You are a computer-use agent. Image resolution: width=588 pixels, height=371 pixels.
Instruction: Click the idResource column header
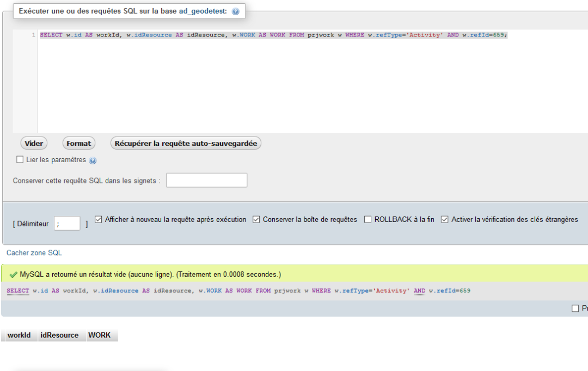pos(59,335)
